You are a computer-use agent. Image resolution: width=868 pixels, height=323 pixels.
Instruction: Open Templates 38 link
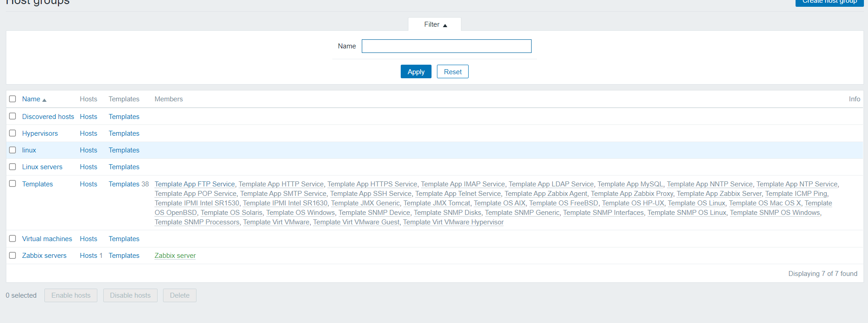point(124,184)
